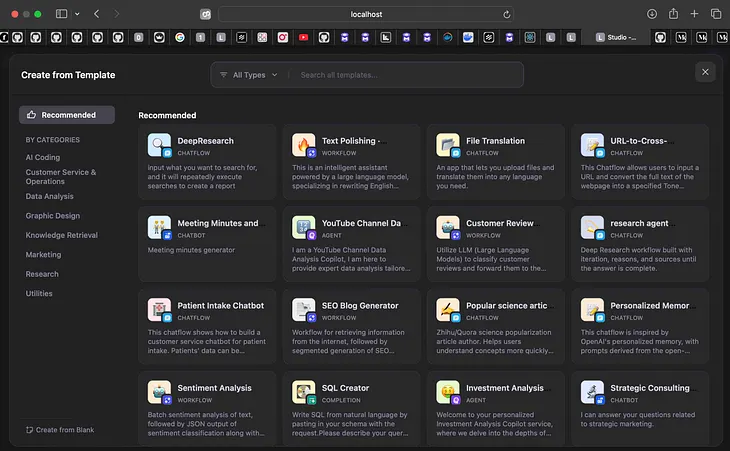
Task: Select the Utilities category
Action: point(39,293)
